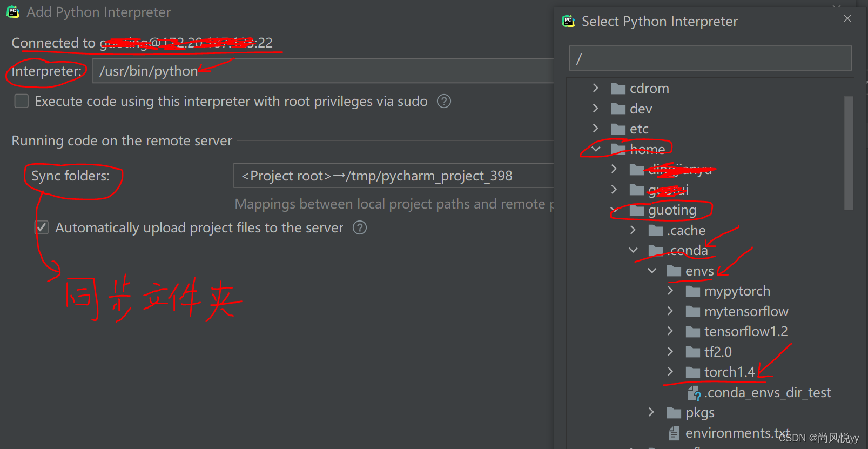Enable the sudo root privileges checkbox

[x=22, y=101]
